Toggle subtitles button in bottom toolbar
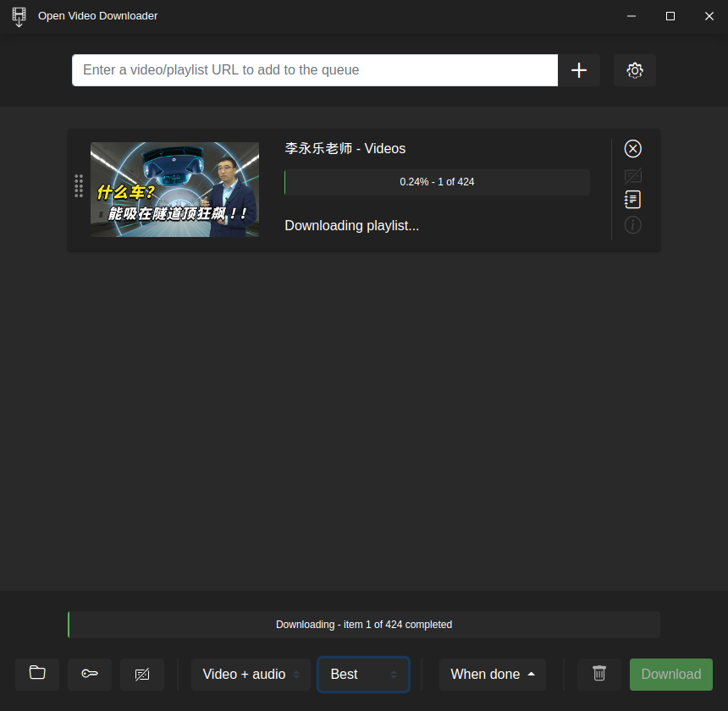This screenshot has height=711, width=728. click(x=142, y=674)
